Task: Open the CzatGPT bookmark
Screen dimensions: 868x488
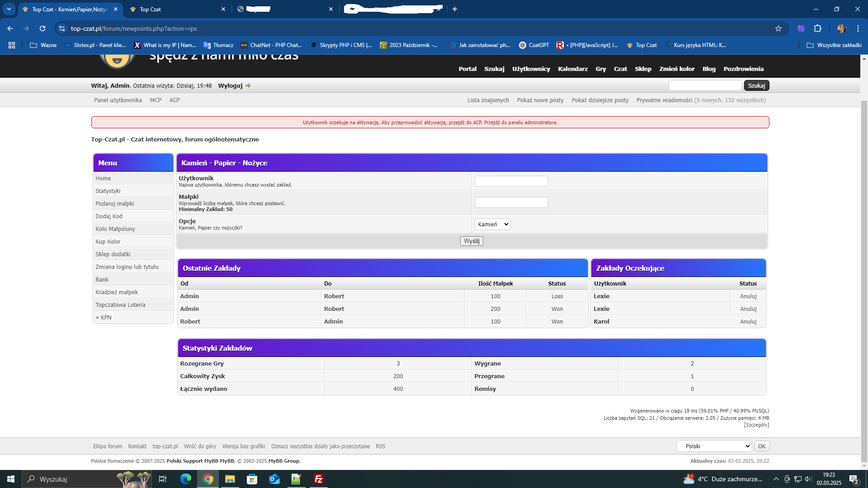Action: 534,45
